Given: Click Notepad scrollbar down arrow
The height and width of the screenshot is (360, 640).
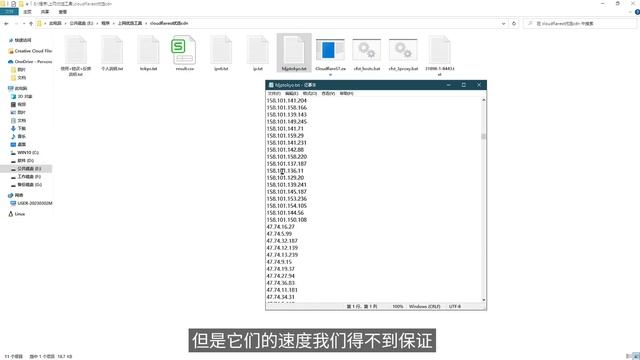Looking at the screenshot, I should 484,300.
